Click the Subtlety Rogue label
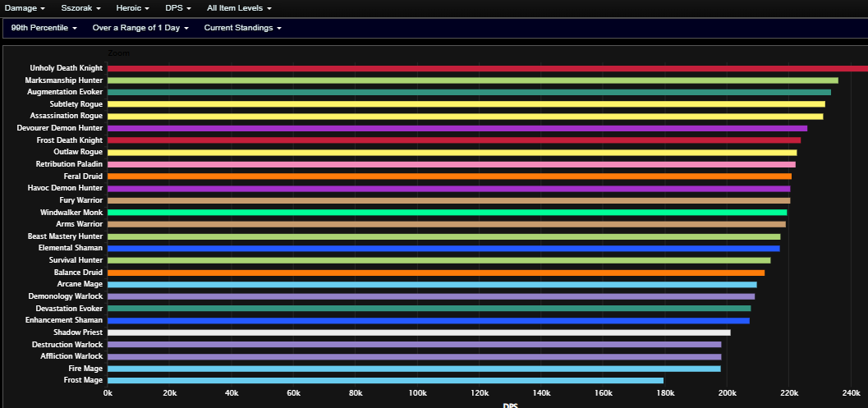868x408 pixels. click(76, 104)
